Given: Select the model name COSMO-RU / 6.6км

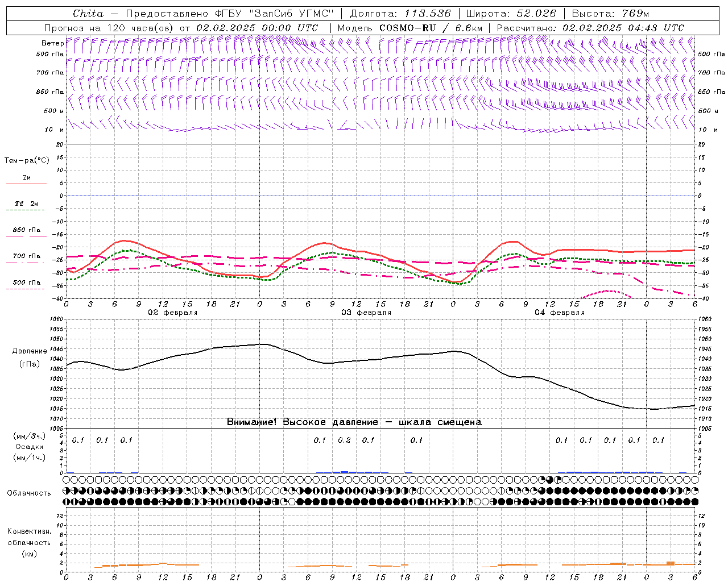Looking at the screenshot, I should click(430, 27).
